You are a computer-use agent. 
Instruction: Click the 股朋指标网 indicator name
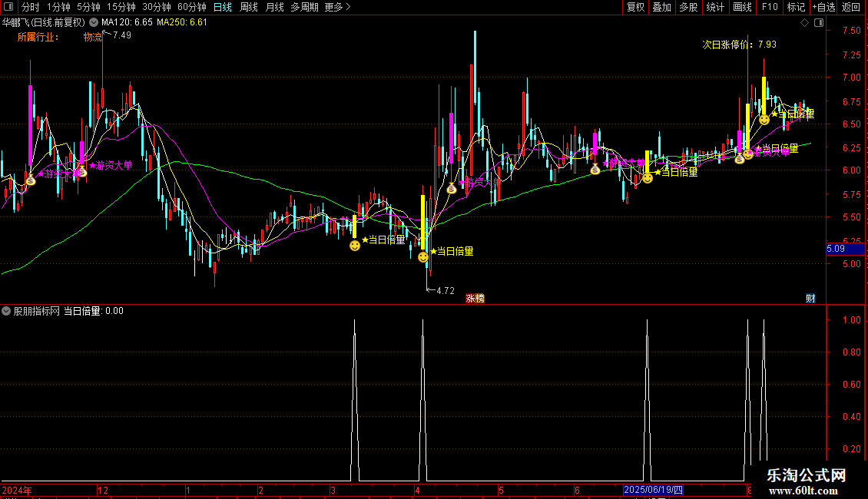pos(37,311)
